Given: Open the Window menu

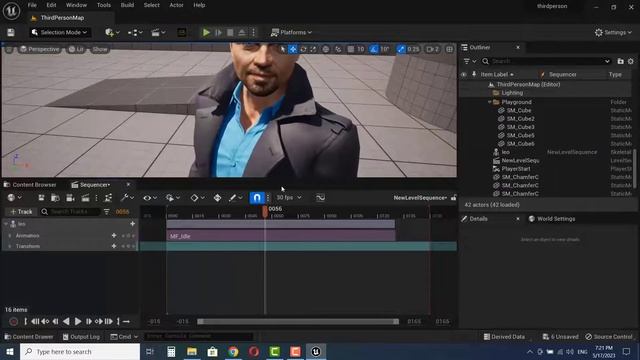Looking at the screenshot, I should [76, 5].
